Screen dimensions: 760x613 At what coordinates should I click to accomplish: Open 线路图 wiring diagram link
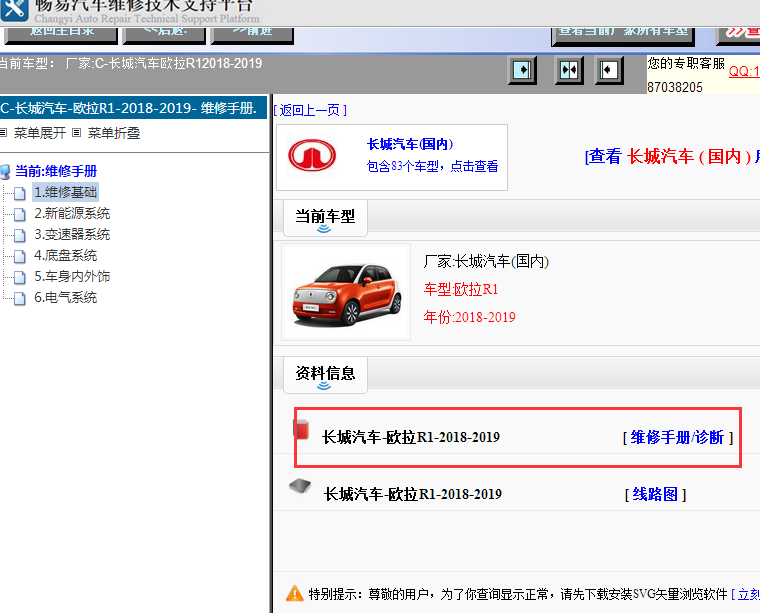pos(655,494)
